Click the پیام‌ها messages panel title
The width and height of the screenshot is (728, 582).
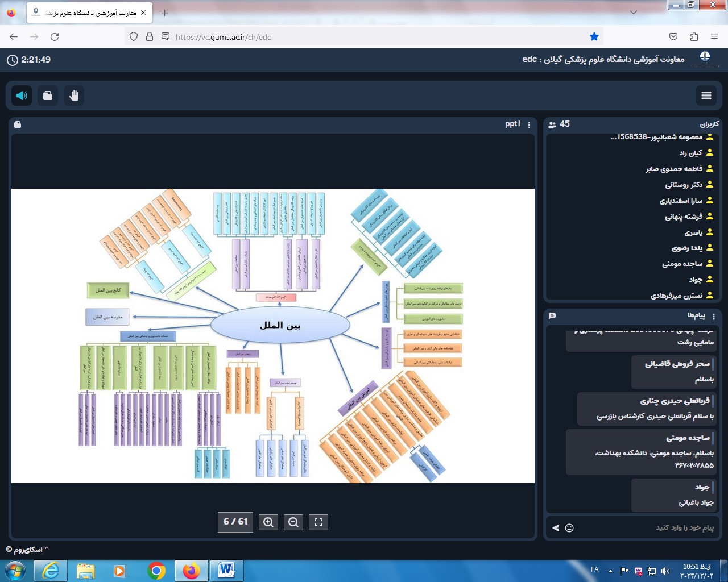click(x=696, y=315)
